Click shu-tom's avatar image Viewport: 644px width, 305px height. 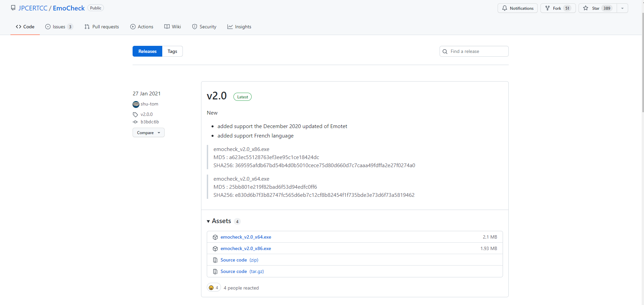pyautogui.click(x=136, y=104)
